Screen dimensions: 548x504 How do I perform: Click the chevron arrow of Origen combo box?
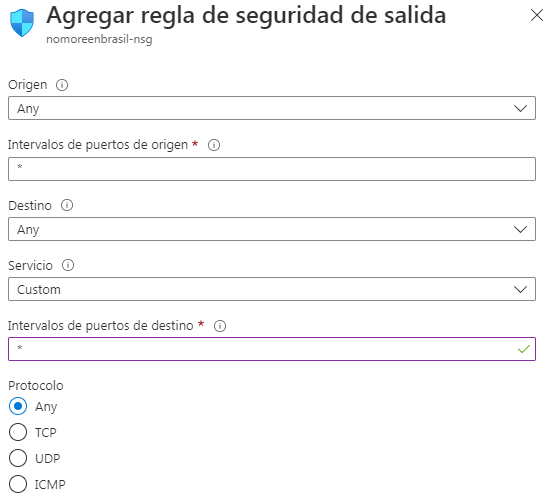(x=520, y=108)
